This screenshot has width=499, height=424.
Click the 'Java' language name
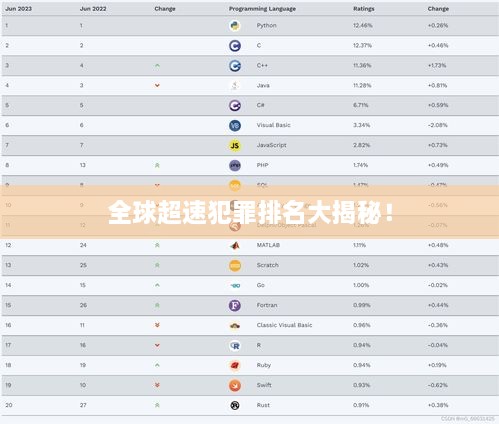pyautogui.click(x=263, y=85)
